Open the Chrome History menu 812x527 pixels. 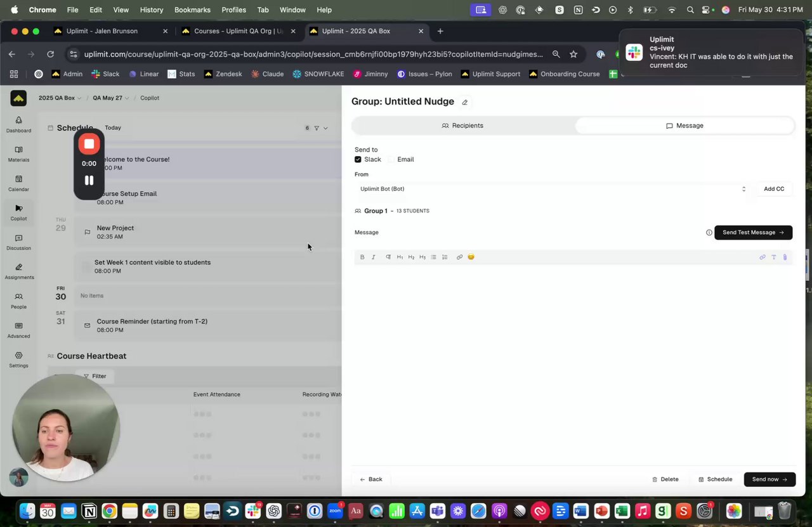pos(151,10)
